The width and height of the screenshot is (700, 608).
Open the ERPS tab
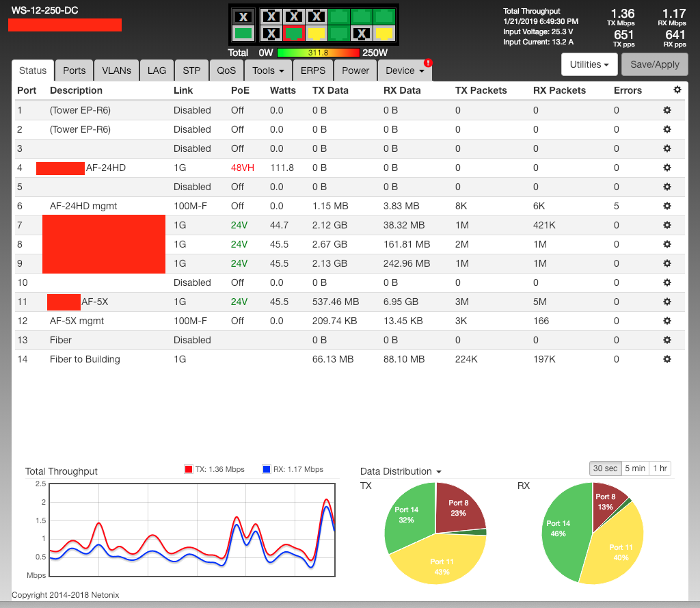[x=312, y=70]
